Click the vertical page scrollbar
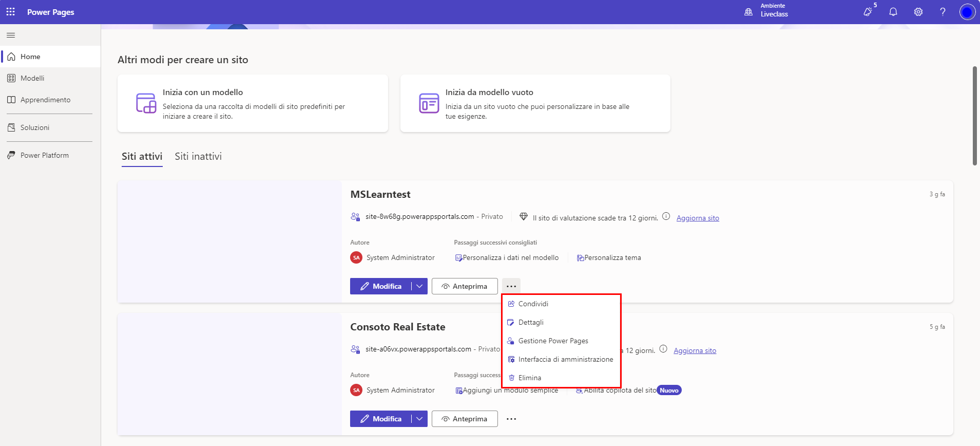Viewport: 980px width, 446px height. tap(974, 116)
